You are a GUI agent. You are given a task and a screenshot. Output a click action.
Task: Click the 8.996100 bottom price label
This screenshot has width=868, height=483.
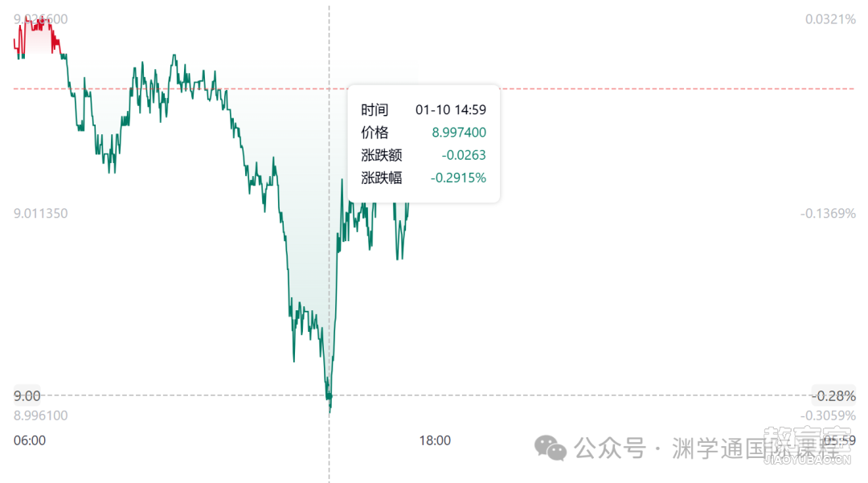[40, 415]
